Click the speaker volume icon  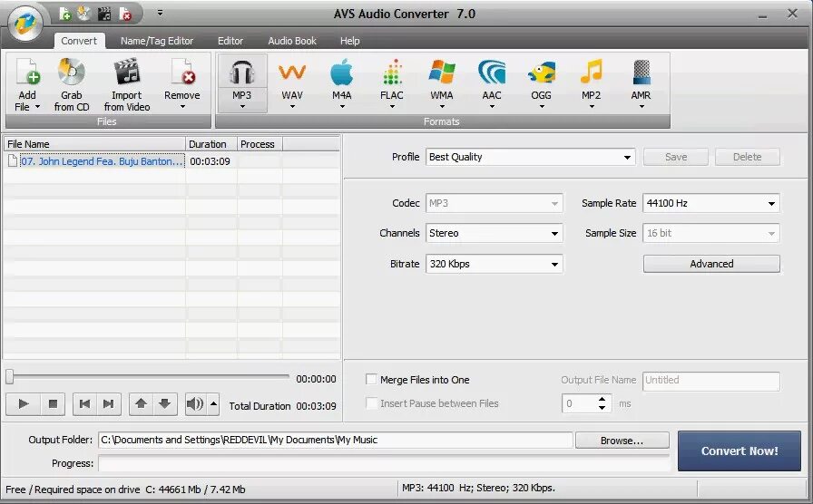click(x=195, y=403)
